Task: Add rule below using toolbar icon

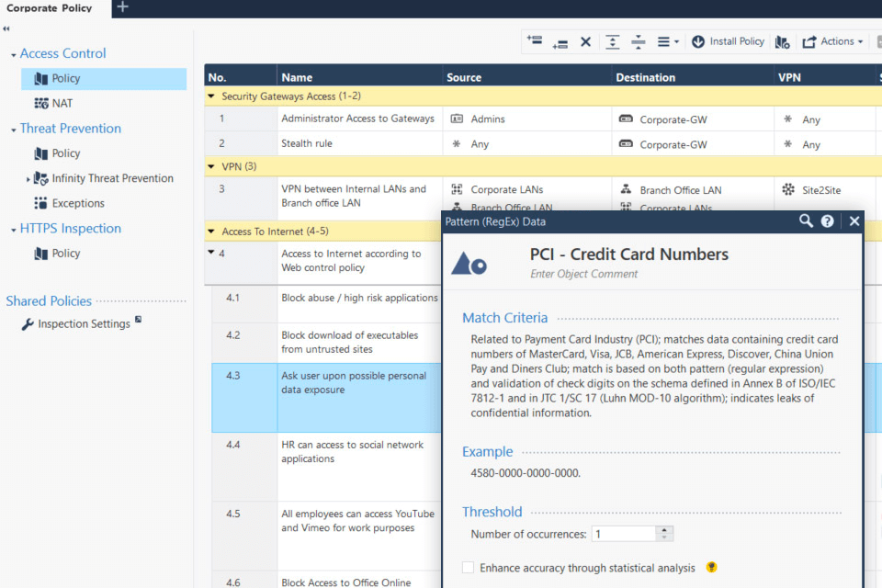Action: coord(560,44)
